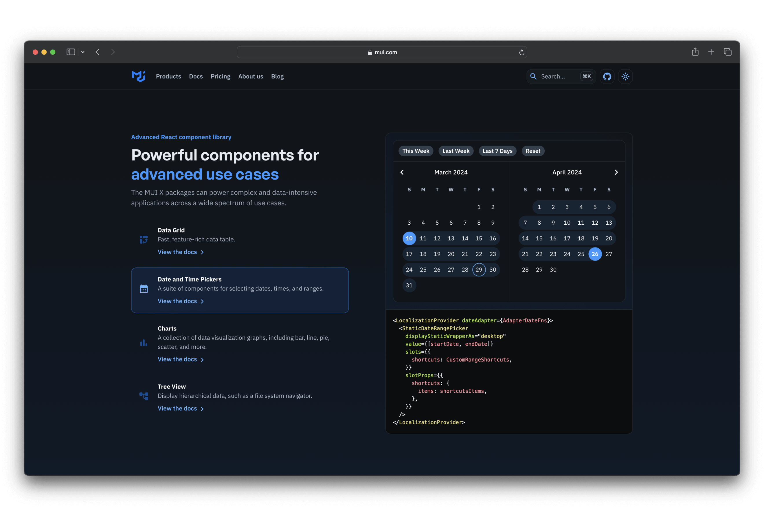Select March 1 in calendar
The width and height of the screenshot is (764, 532).
coord(479,207)
